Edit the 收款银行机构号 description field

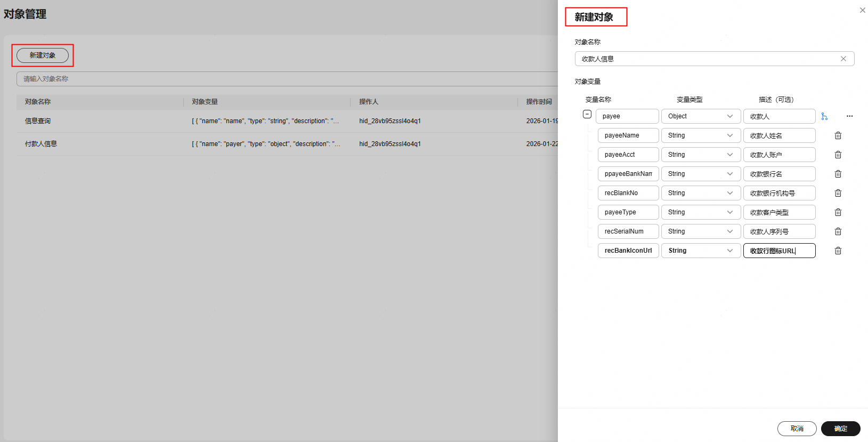click(780, 193)
